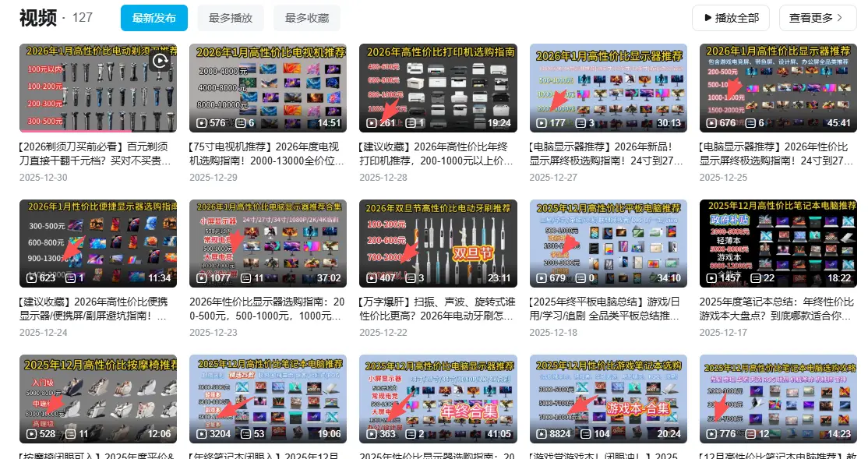Screen dimensions: 868x459
Task: Open video titled 2025年度笔记本总结
Action: (776, 309)
